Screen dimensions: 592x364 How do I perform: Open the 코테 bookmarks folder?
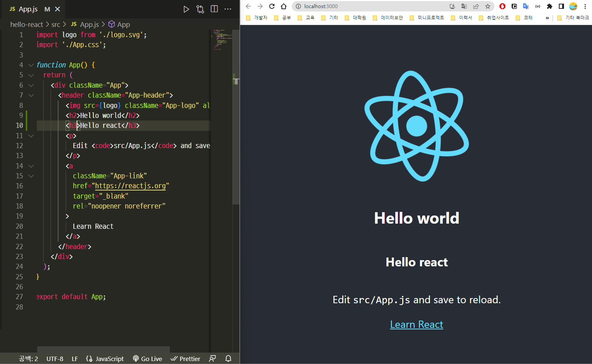524,18
